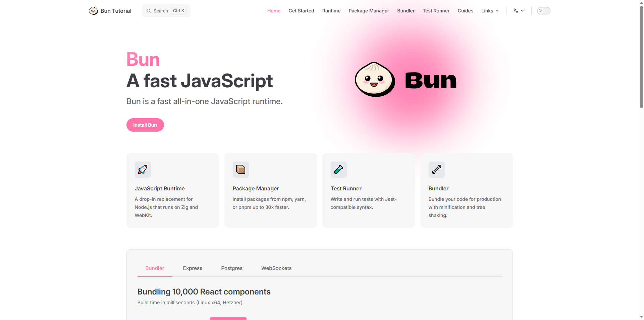This screenshot has width=644, height=320.
Task: Click the 'Ctrl K' shortcut badge
Action: tap(178, 11)
